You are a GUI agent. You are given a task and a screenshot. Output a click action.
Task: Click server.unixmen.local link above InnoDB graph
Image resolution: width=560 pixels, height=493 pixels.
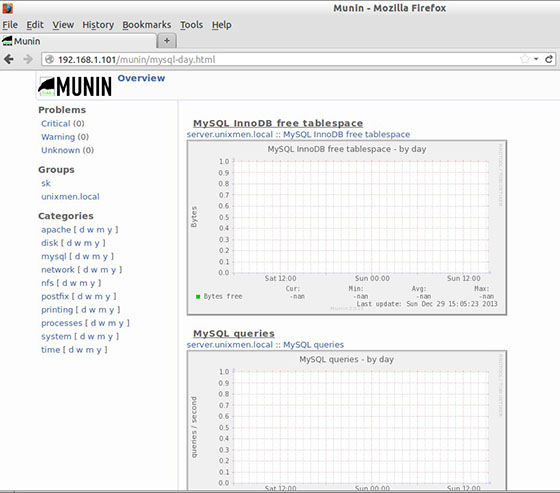pos(230,134)
